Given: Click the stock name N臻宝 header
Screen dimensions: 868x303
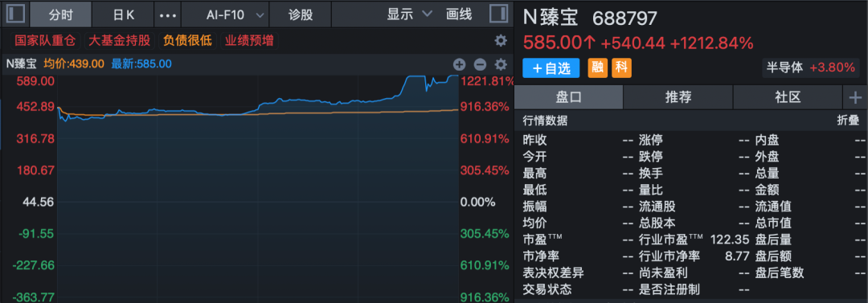Looking at the screenshot, I should coord(551,18).
